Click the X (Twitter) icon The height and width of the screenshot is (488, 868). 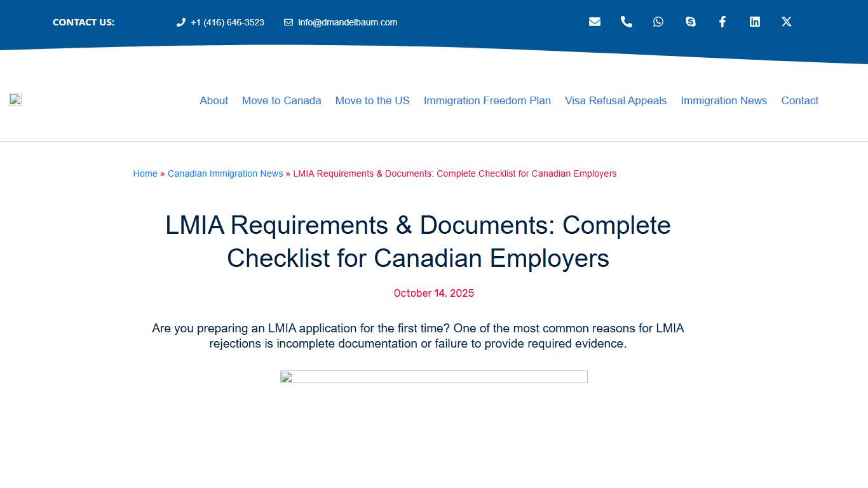[786, 21]
